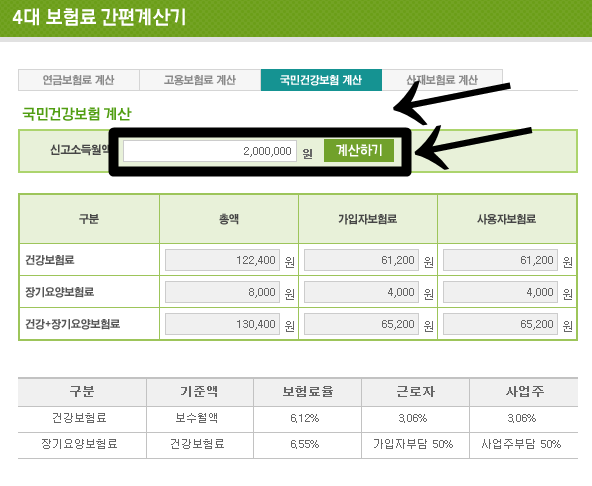
Task: Click the 근로자 header in the rate table
Action: pos(415,392)
